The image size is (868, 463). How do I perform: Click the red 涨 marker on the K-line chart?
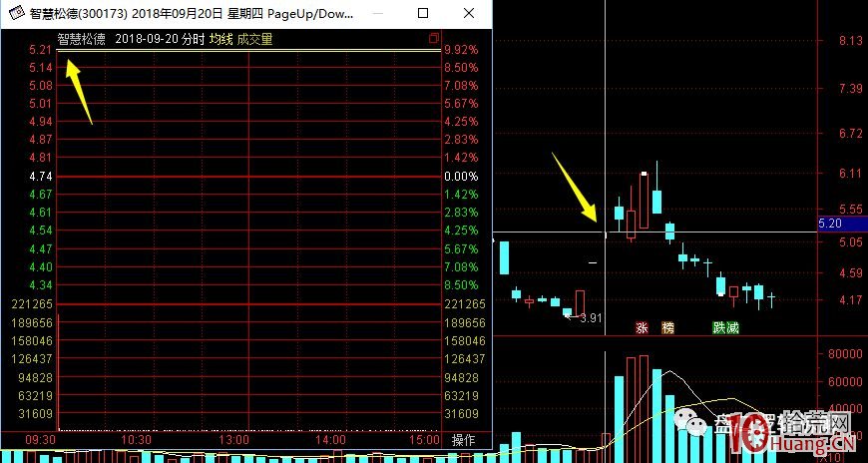tap(642, 328)
